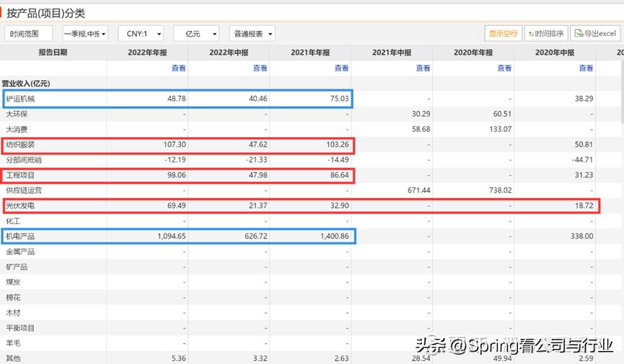624x364 pixels.
Task: Select the 化工 row label
Action: click(x=13, y=221)
